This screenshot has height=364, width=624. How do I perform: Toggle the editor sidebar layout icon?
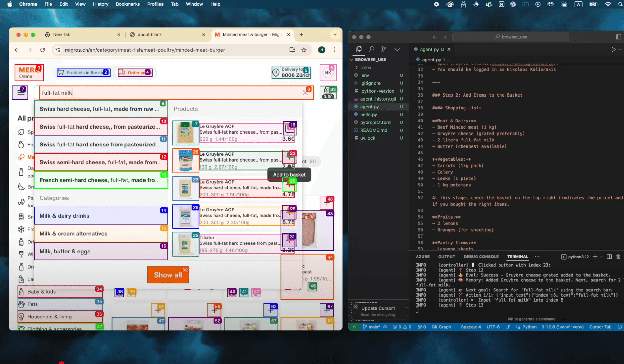618,37
